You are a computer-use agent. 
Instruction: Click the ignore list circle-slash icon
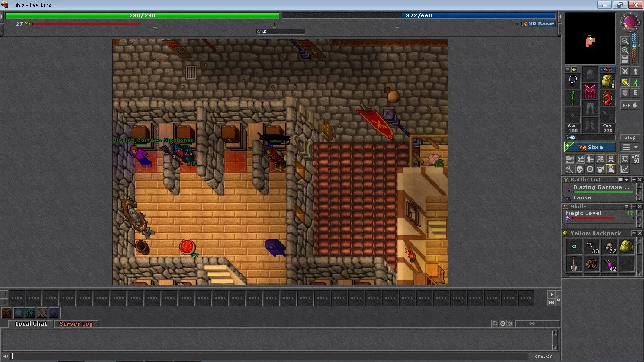[503, 323]
